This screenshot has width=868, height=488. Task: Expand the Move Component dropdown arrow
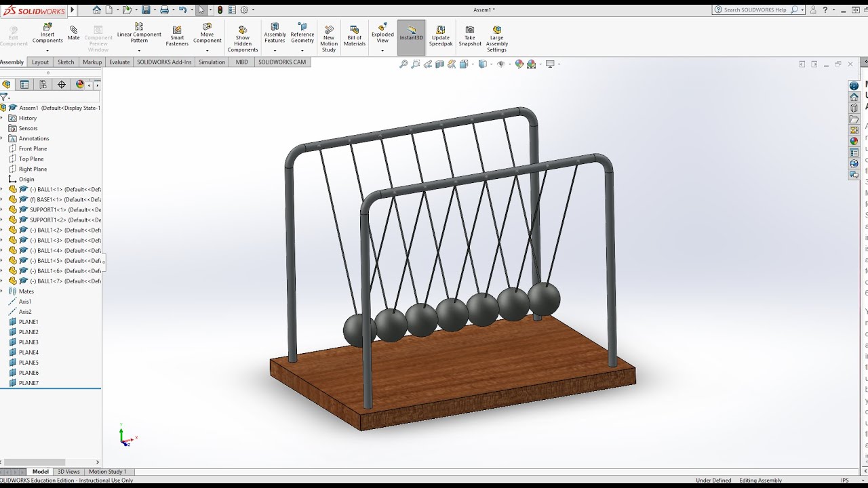pos(207,51)
